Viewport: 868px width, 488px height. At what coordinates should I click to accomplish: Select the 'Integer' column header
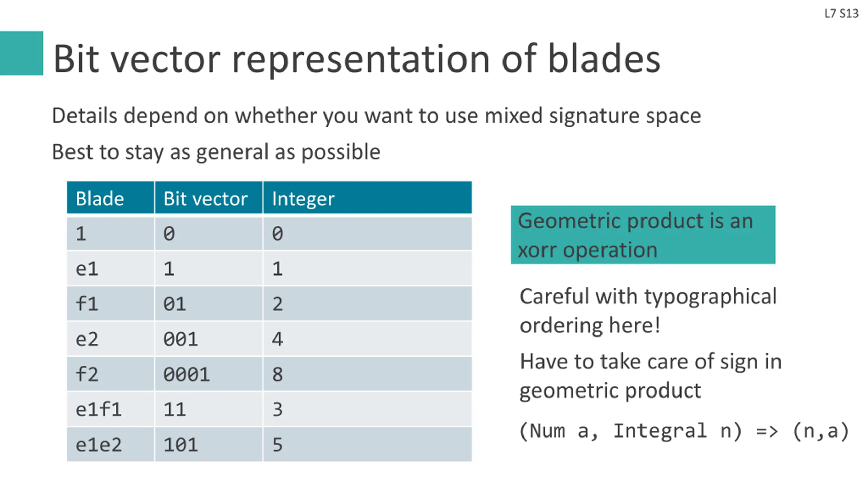point(368,198)
